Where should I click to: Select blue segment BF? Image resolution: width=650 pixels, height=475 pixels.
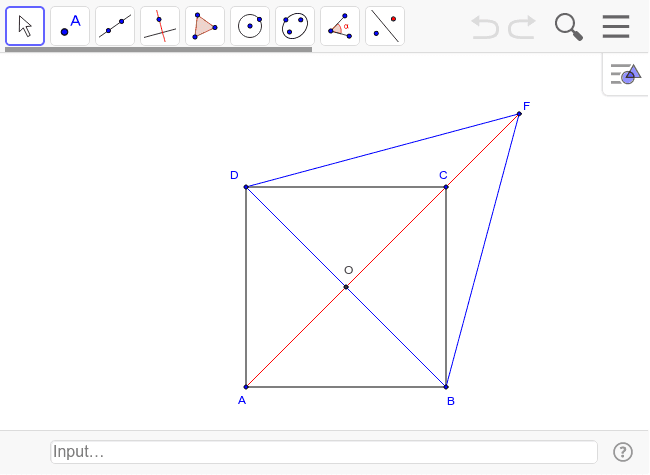483,250
